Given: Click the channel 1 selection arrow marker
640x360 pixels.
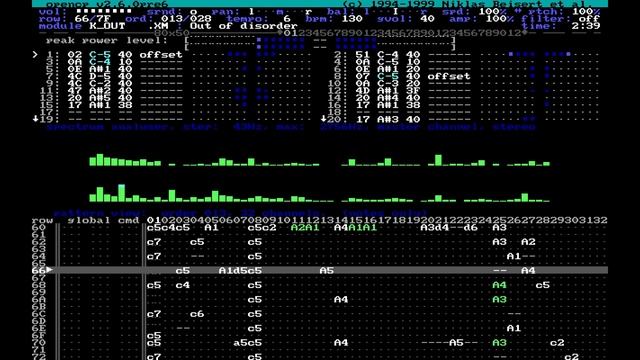Looking at the screenshot, I should click(x=36, y=54).
